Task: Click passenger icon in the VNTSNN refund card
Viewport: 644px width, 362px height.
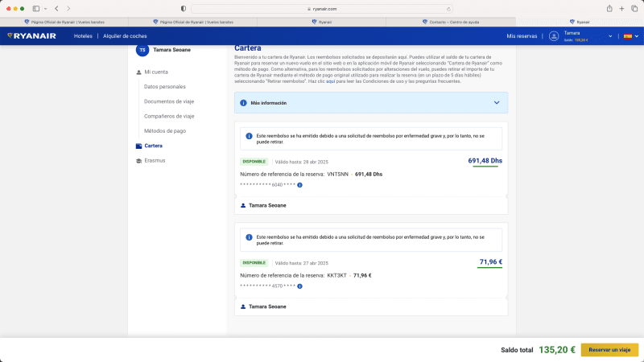Action: tap(243, 206)
